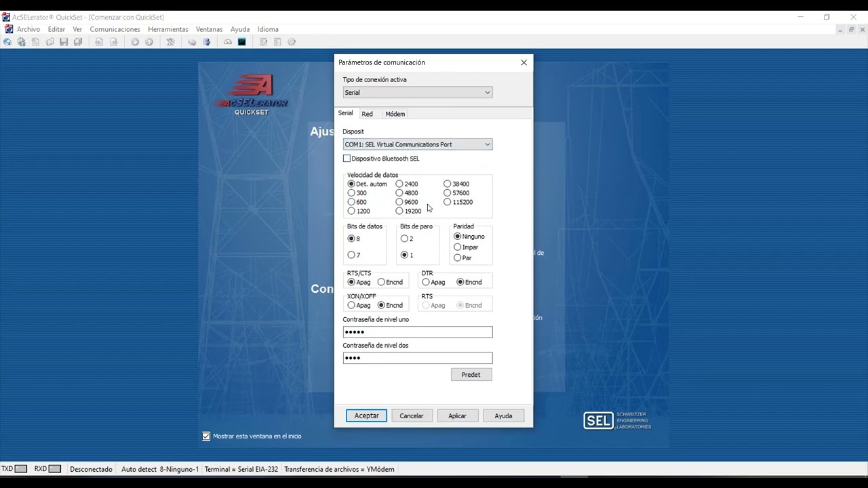Turn RTS/CTS to Encnd
Screen dimensions: 868x488
pos(381,282)
